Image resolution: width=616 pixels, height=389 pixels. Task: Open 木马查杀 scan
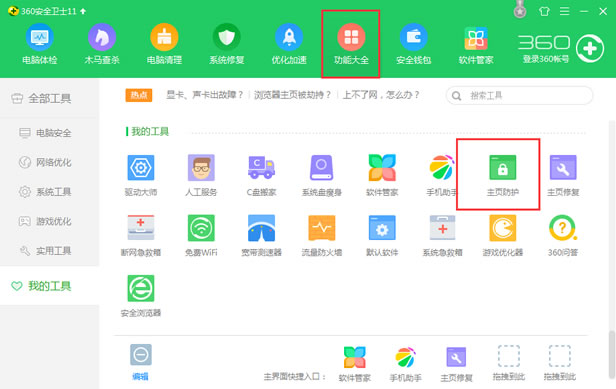click(102, 44)
